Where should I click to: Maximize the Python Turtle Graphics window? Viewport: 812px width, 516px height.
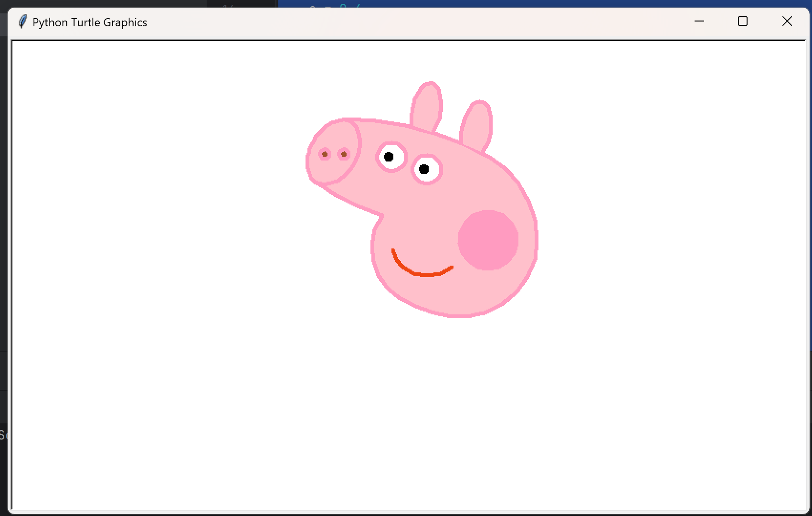743,21
